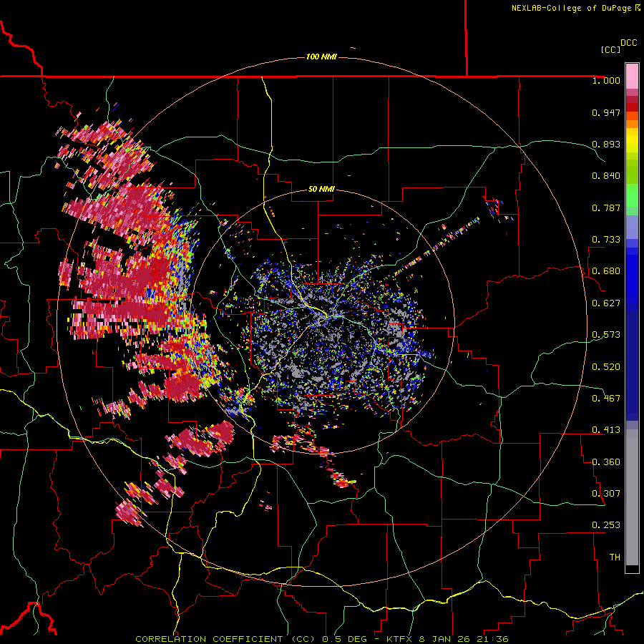Viewport: 644px width, 644px height.
Task: Click the 0.413 scale value
Action: (606, 430)
